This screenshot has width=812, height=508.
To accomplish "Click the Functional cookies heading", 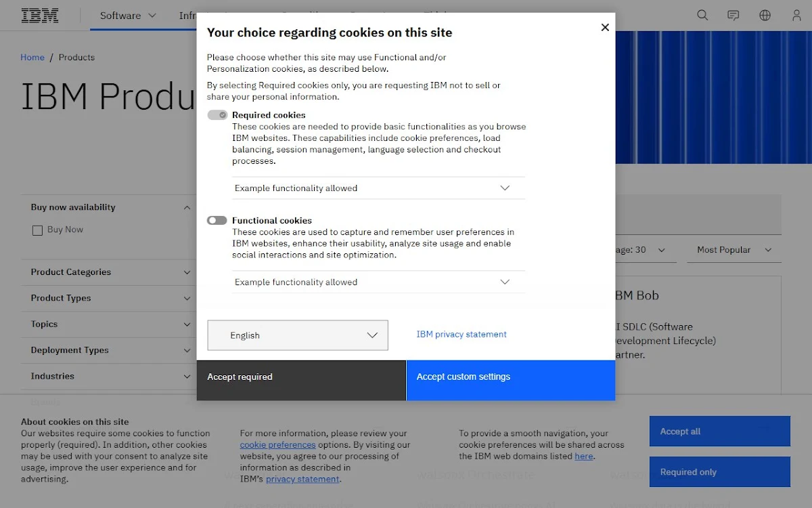I will pos(272,220).
